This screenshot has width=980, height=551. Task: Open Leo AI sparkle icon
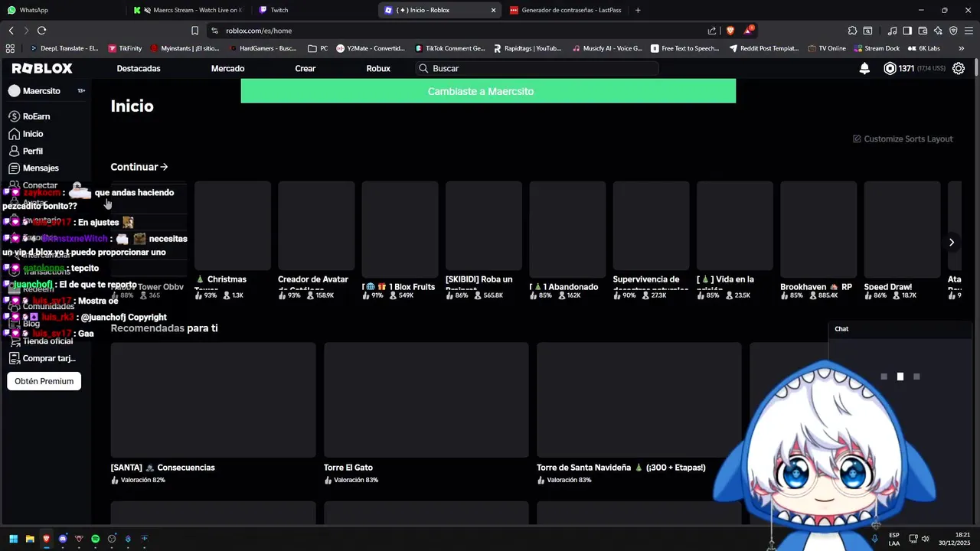(938, 31)
